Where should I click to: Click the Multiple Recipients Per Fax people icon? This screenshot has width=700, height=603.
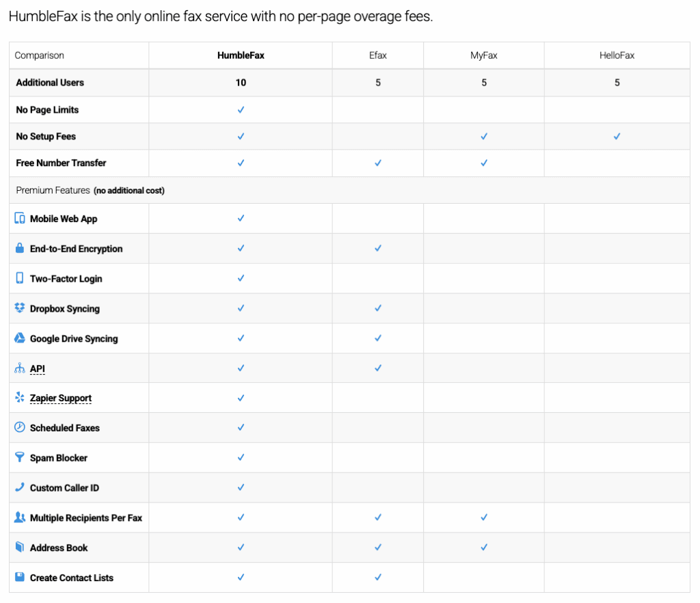tap(20, 518)
